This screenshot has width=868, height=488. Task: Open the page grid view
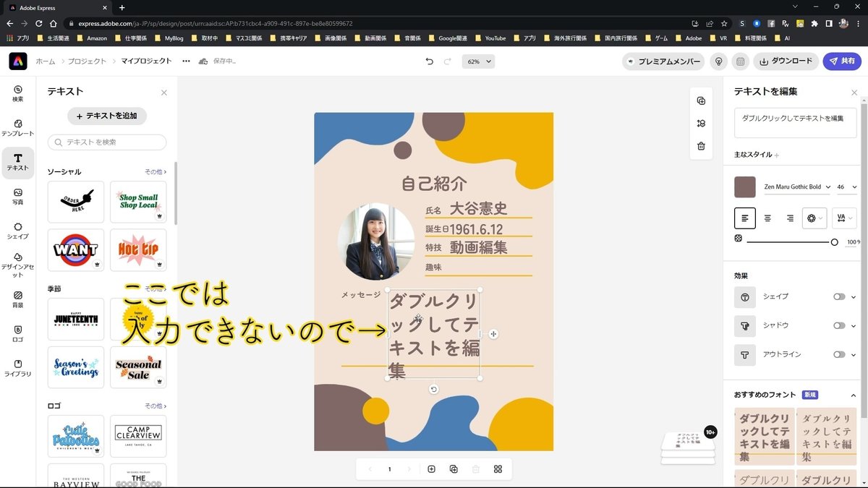click(x=498, y=469)
